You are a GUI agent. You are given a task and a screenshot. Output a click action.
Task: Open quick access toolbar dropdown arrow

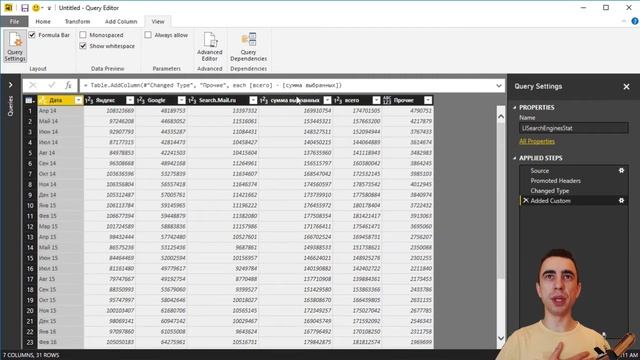[x=49, y=8]
